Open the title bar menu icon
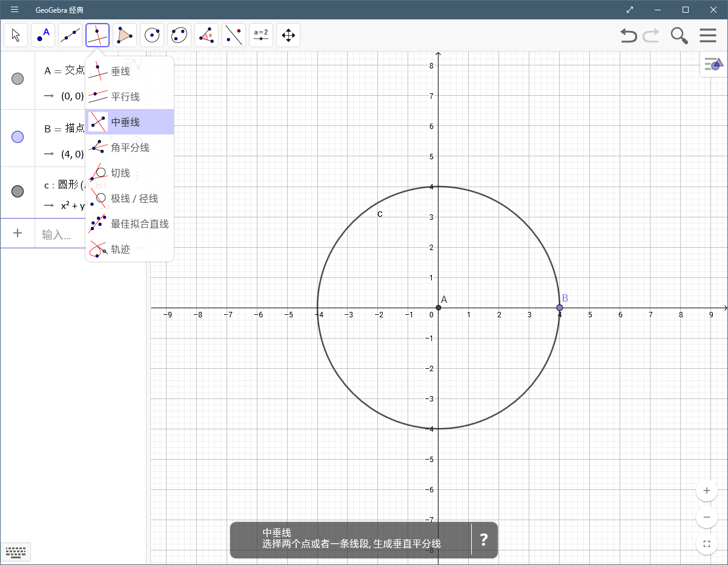 point(15,10)
